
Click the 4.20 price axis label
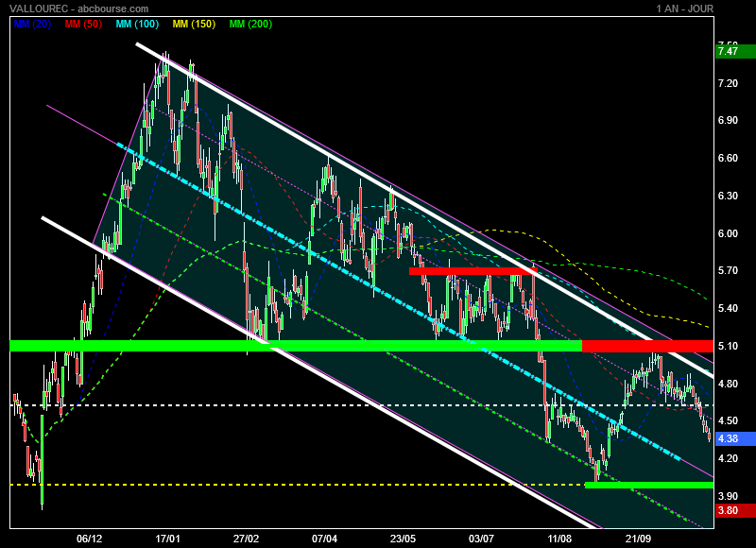[x=728, y=458]
